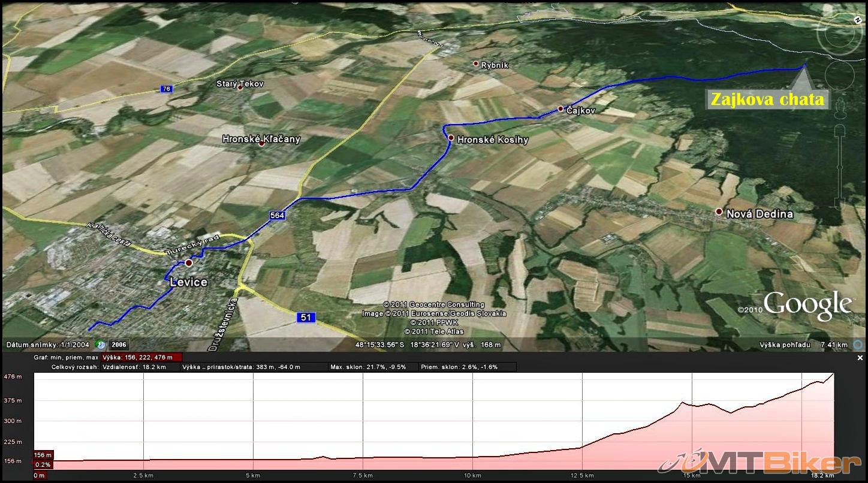Click the zoom-in end of zoom slider

(x=840, y=130)
